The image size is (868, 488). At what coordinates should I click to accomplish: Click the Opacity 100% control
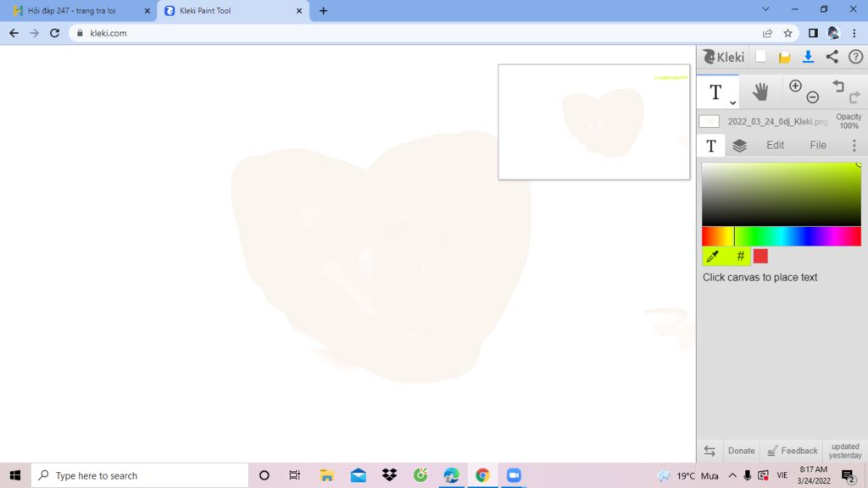pos(849,121)
